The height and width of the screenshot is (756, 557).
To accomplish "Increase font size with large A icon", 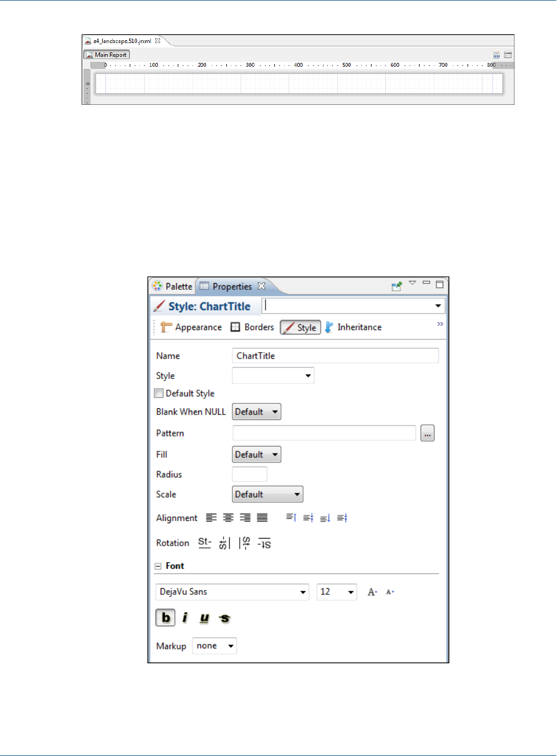I will coord(373,592).
